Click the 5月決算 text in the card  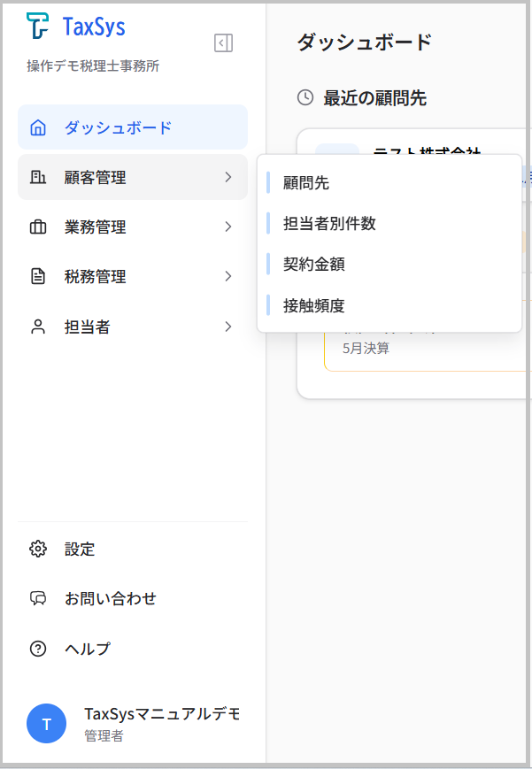pyautogui.click(x=366, y=348)
